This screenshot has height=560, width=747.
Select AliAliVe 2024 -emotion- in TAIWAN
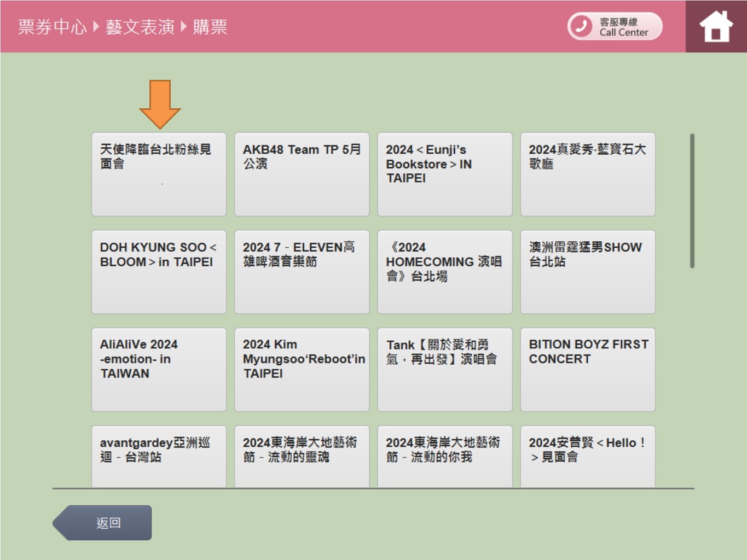tap(159, 369)
